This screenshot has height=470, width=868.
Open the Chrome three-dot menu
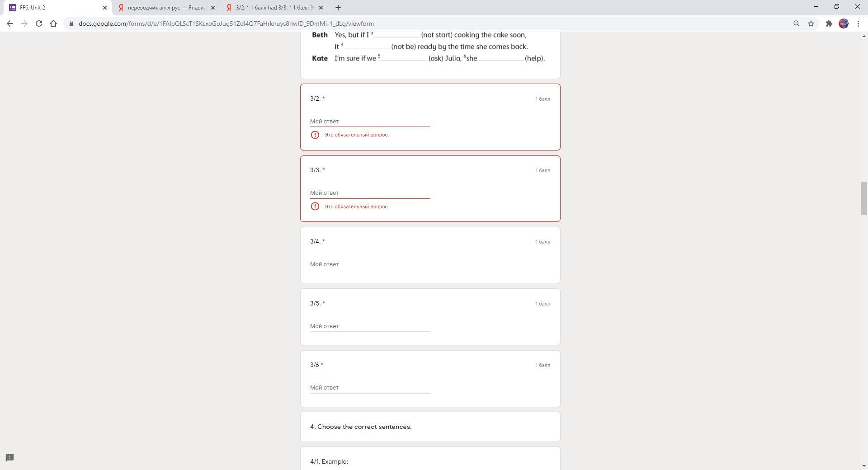(859, 23)
